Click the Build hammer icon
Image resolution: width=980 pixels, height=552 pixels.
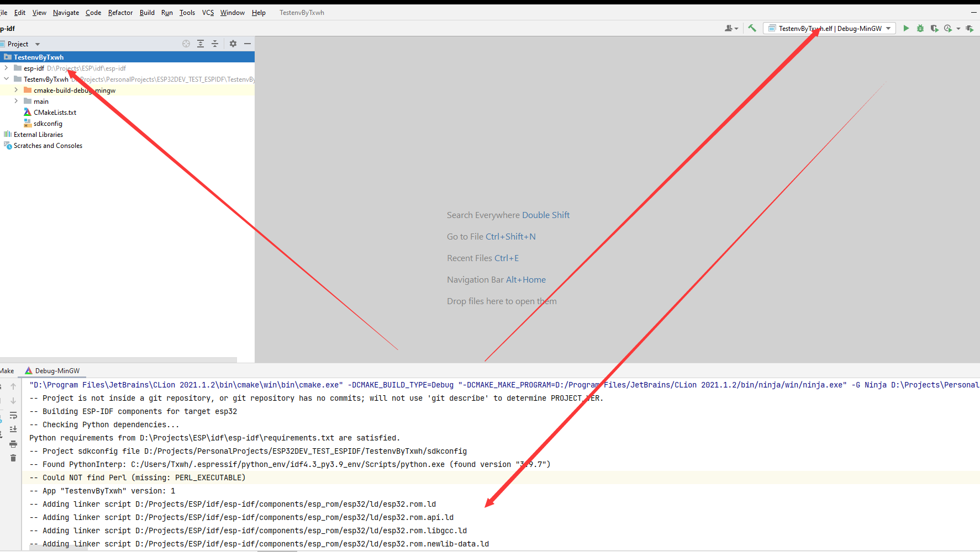point(752,28)
